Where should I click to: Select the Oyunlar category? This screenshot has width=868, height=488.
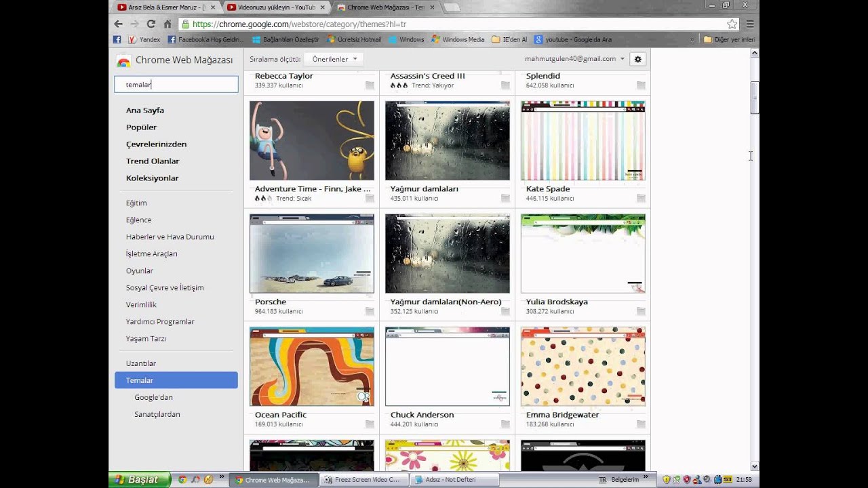click(x=140, y=270)
